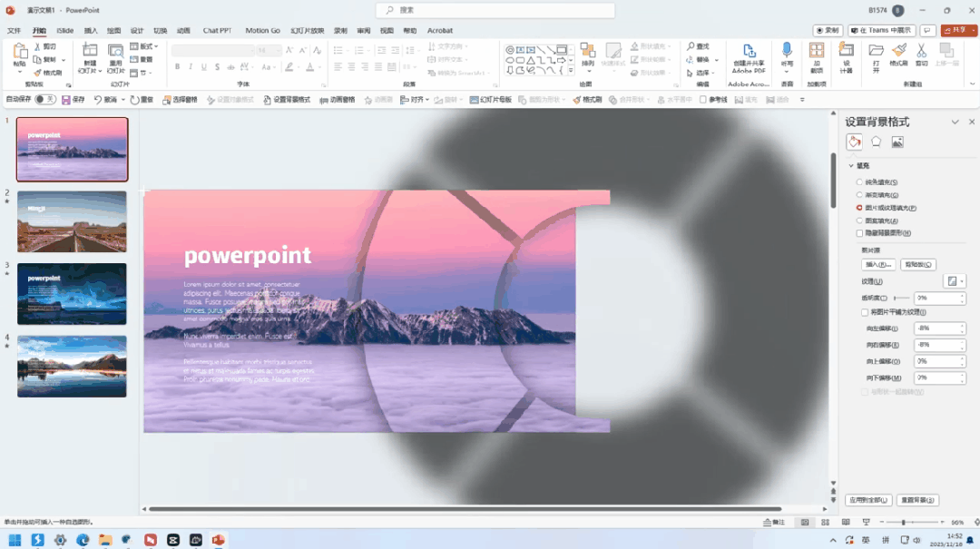The width and height of the screenshot is (980, 549).
Task: Collapse the Fill (填充) section
Action: click(x=851, y=166)
